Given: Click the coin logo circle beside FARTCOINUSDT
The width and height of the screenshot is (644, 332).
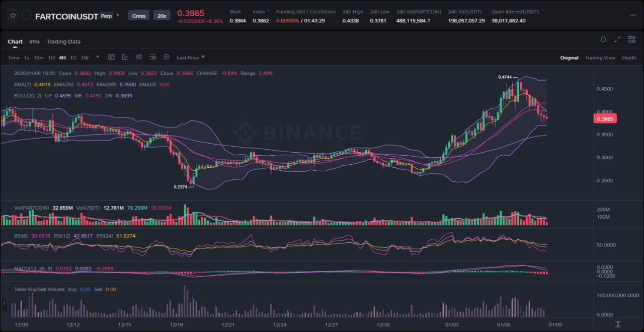Looking at the screenshot, I should click(27, 16).
